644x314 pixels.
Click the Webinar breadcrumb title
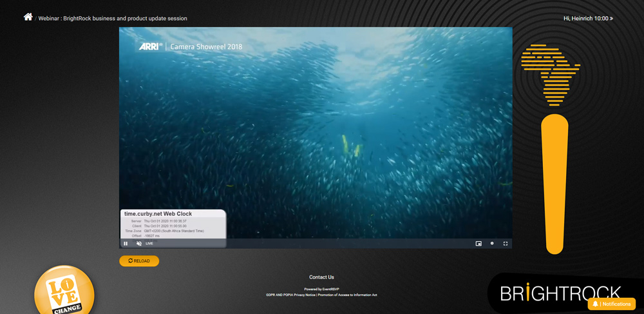point(113,19)
